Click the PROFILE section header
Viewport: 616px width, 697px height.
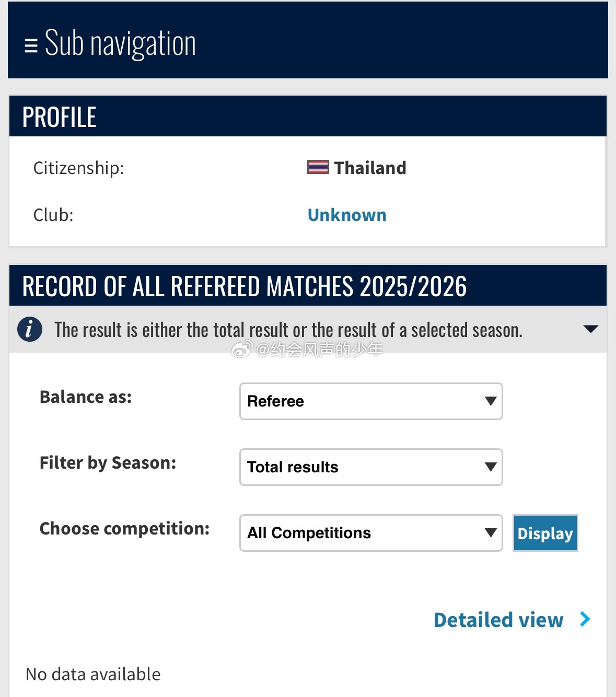(x=60, y=117)
